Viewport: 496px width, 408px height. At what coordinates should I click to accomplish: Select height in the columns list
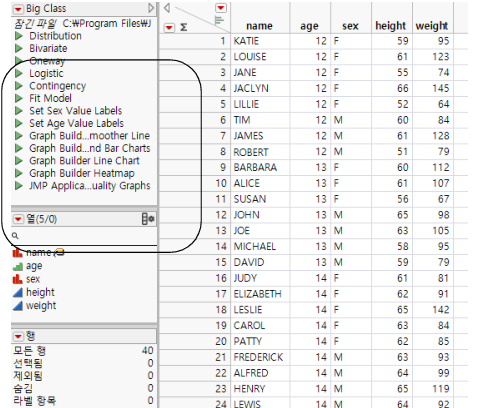[40, 292]
